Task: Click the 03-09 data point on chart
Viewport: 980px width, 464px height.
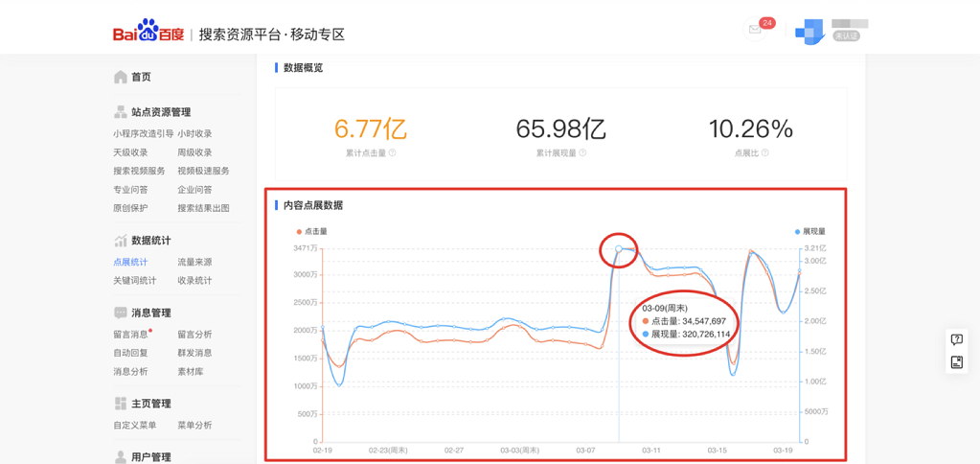Action: 619,249
